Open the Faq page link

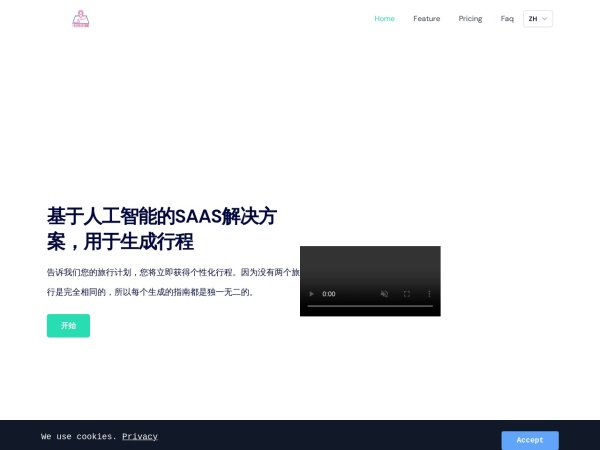click(x=507, y=18)
